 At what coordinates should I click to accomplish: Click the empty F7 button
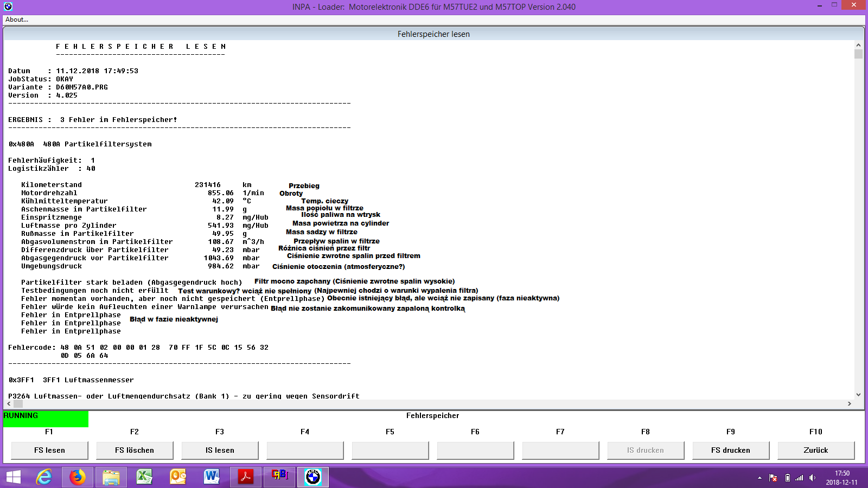pos(560,450)
